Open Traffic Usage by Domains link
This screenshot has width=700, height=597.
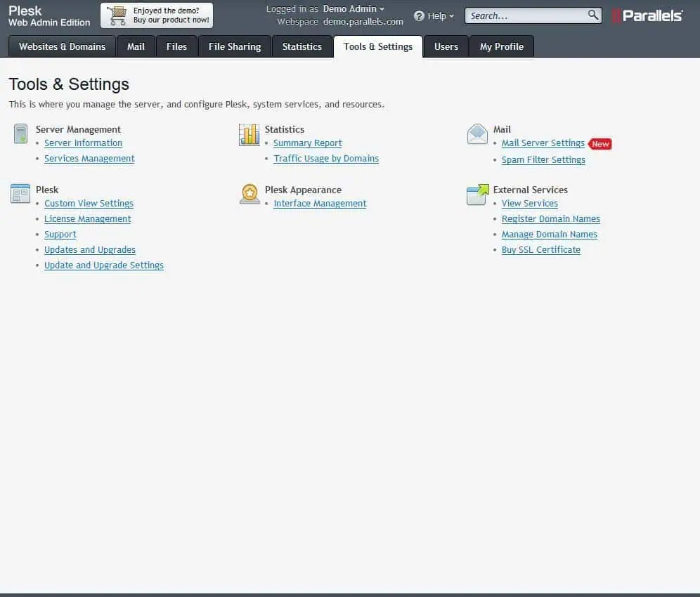326,159
